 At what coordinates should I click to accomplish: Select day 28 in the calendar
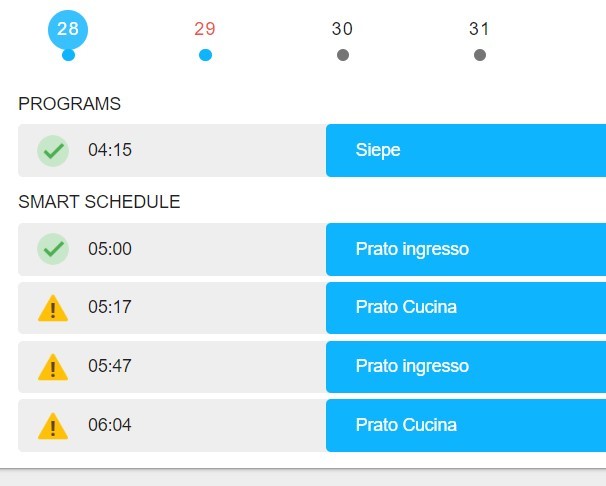click(68, 29)
